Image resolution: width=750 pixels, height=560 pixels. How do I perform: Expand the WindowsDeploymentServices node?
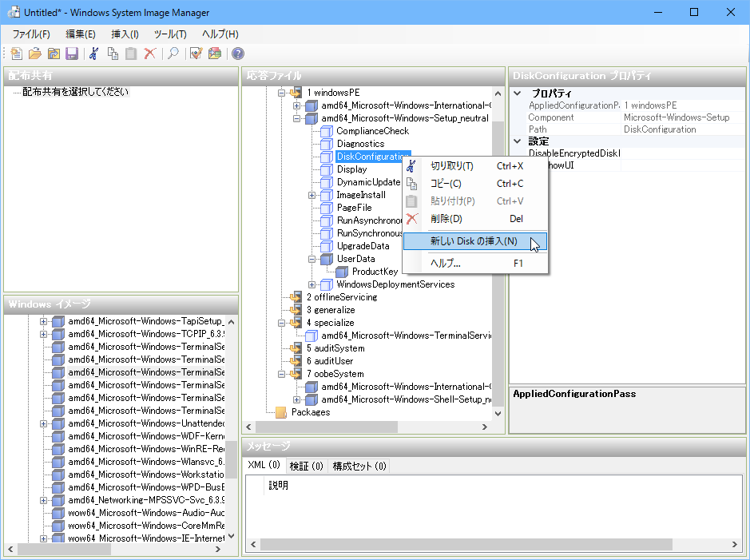tap(312, 284)
